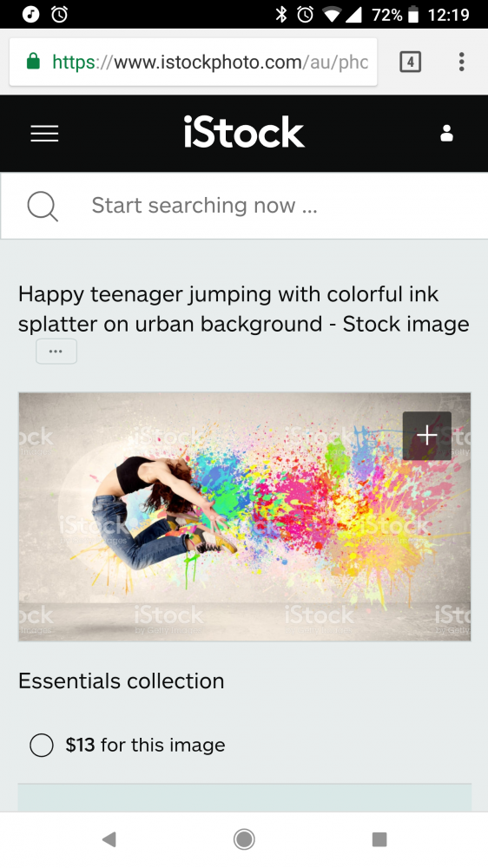Open Android recent apps square button

tap(379, 839)
